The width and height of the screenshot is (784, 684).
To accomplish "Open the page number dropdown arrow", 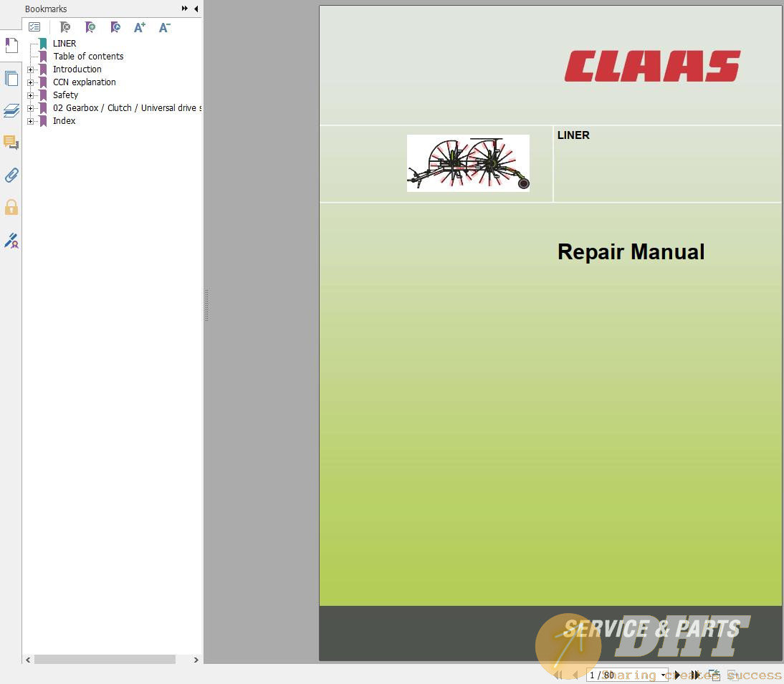I will coord(664,675).
